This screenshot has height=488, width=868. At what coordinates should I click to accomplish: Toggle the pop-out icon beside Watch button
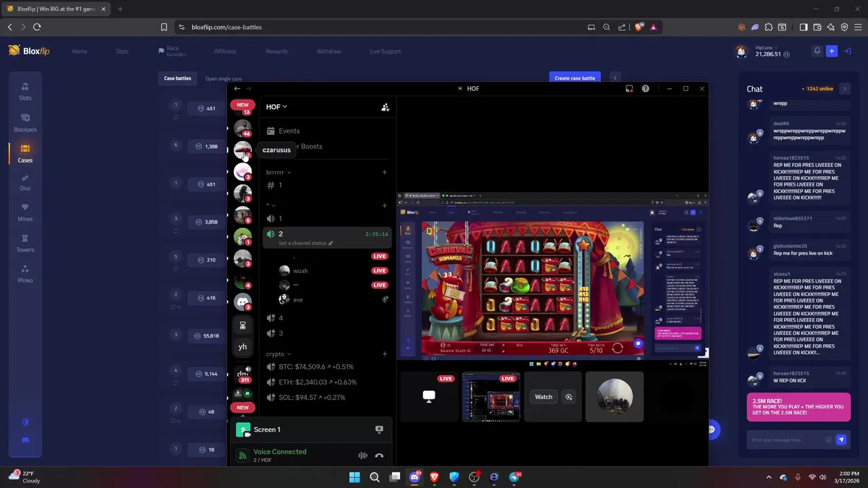[x=569, y=397]
